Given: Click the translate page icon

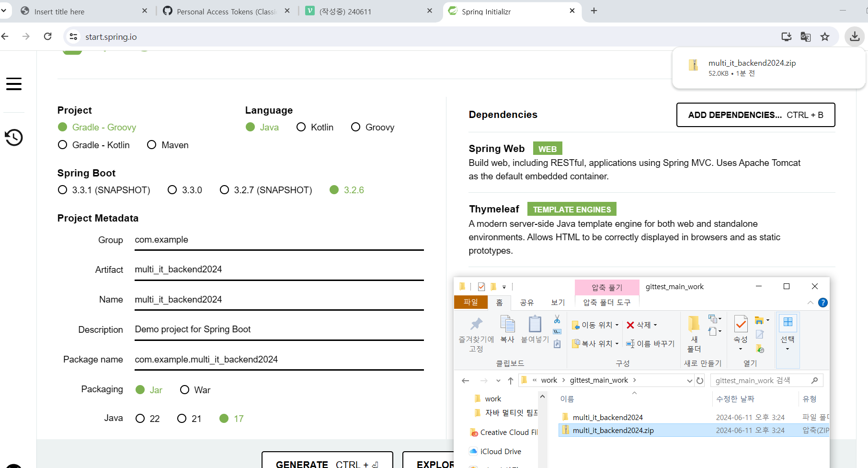Looking at the screenshot, I should click(806, 36).
